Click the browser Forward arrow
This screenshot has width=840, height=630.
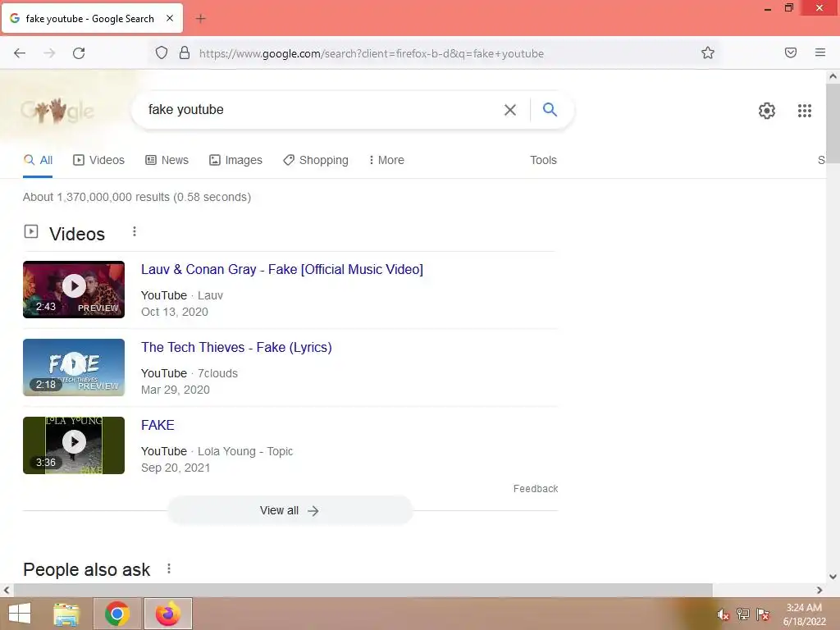49,53
